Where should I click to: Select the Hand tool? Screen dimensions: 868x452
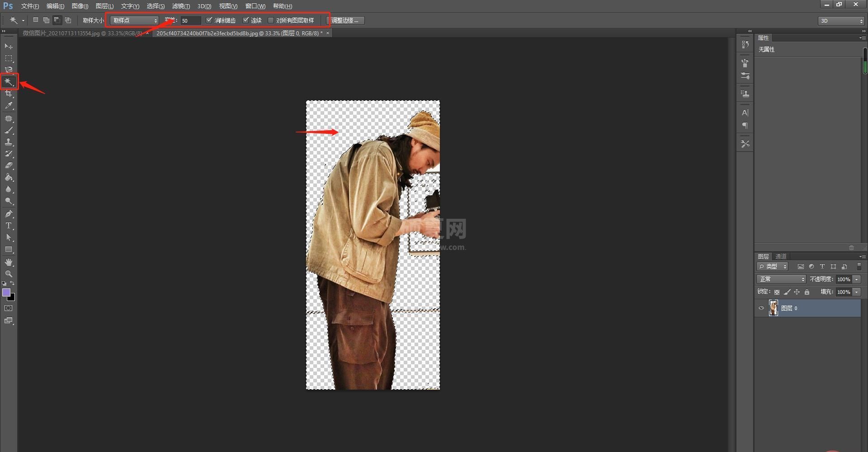[x=9, y=262]
